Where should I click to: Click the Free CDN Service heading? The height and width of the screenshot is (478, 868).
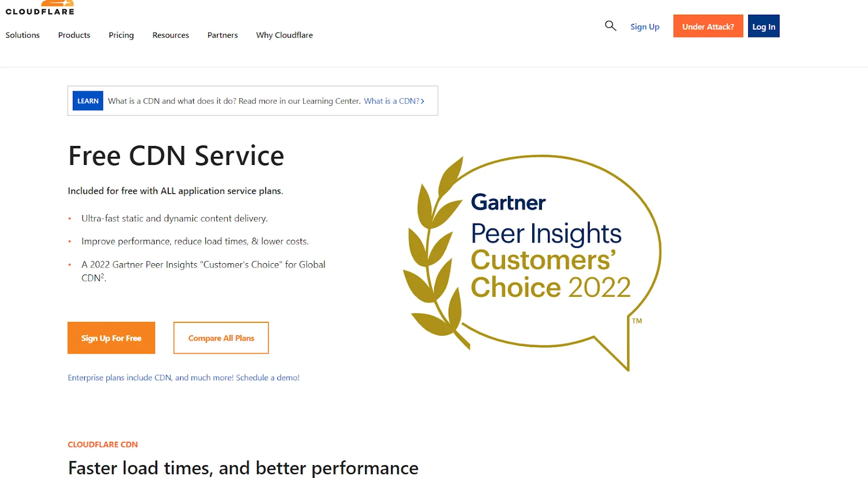[x=176, y=156]
